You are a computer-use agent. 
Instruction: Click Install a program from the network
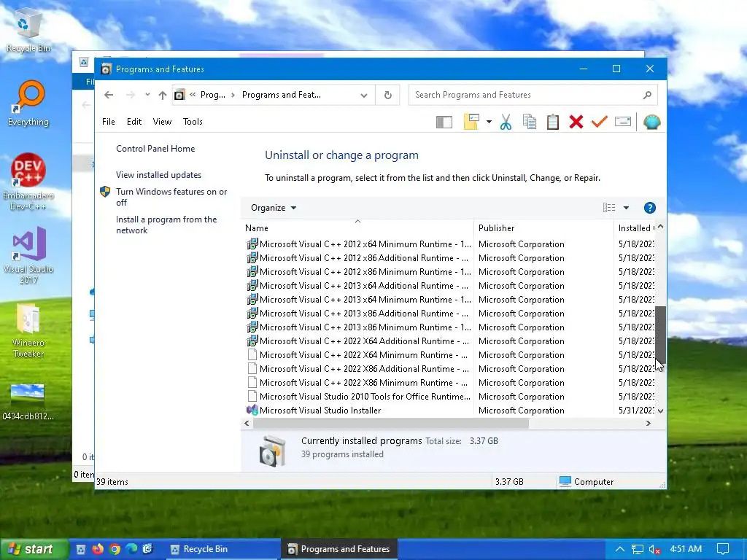coord(166,225)
